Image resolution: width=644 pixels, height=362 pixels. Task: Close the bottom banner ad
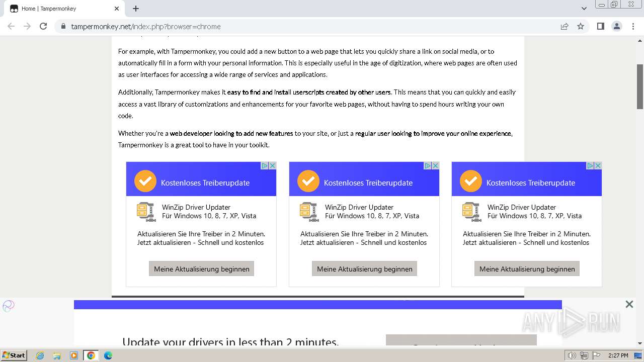629,304
